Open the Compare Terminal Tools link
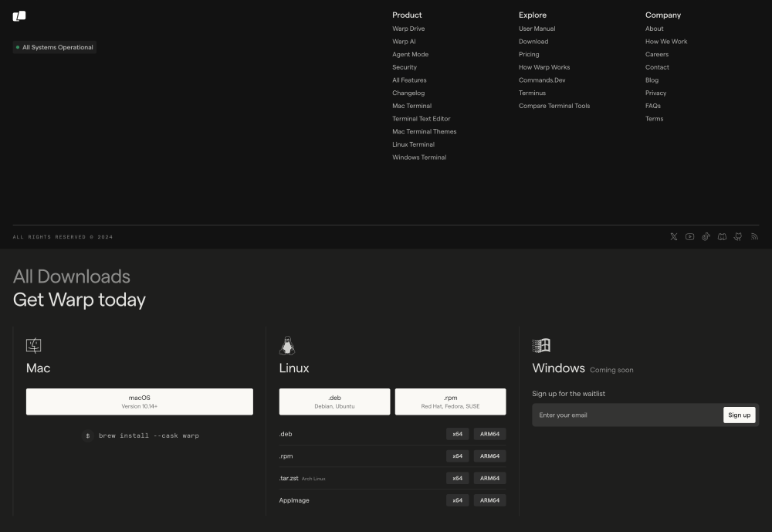Screen dimensions: 772x532 coord(554,106)
